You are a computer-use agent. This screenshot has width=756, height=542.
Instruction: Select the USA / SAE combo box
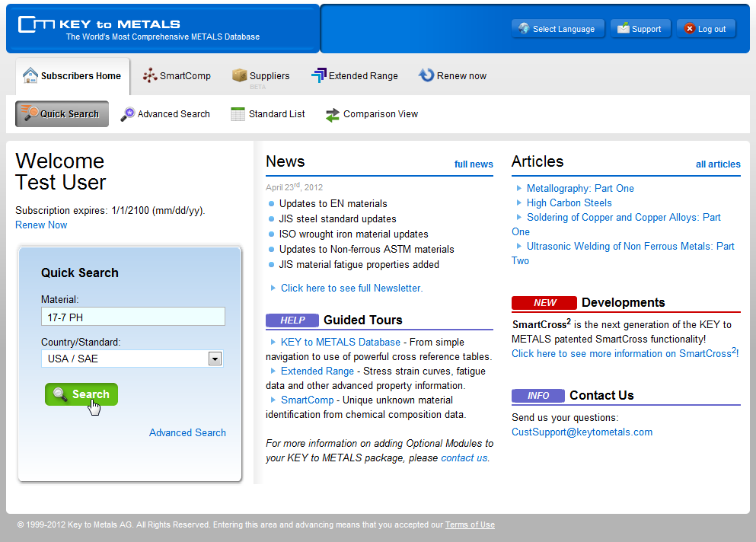point(132,359)
